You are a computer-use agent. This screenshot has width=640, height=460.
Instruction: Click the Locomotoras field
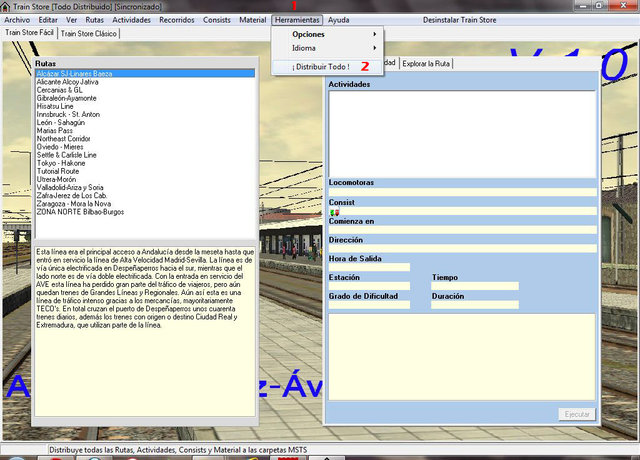461,192
